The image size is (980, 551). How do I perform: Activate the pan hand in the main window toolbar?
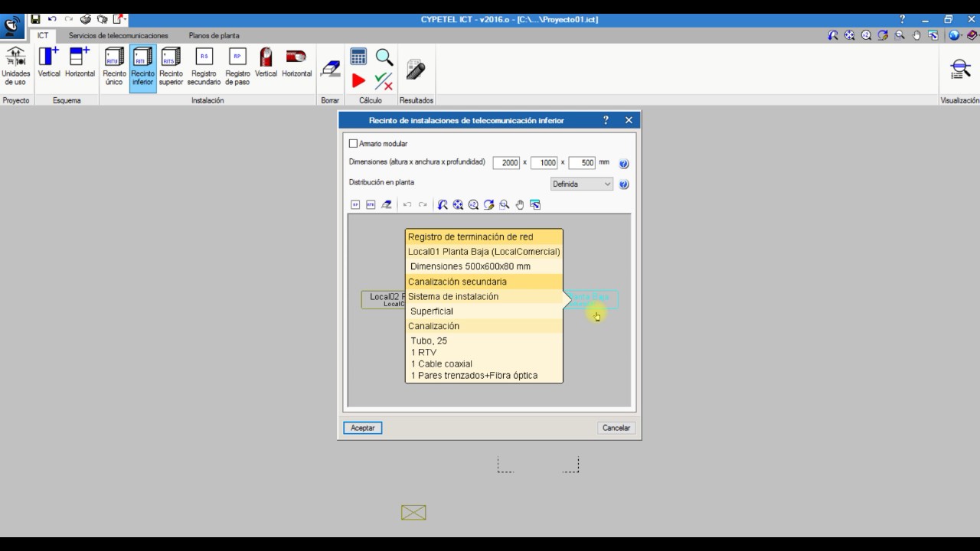click(916, 35)
